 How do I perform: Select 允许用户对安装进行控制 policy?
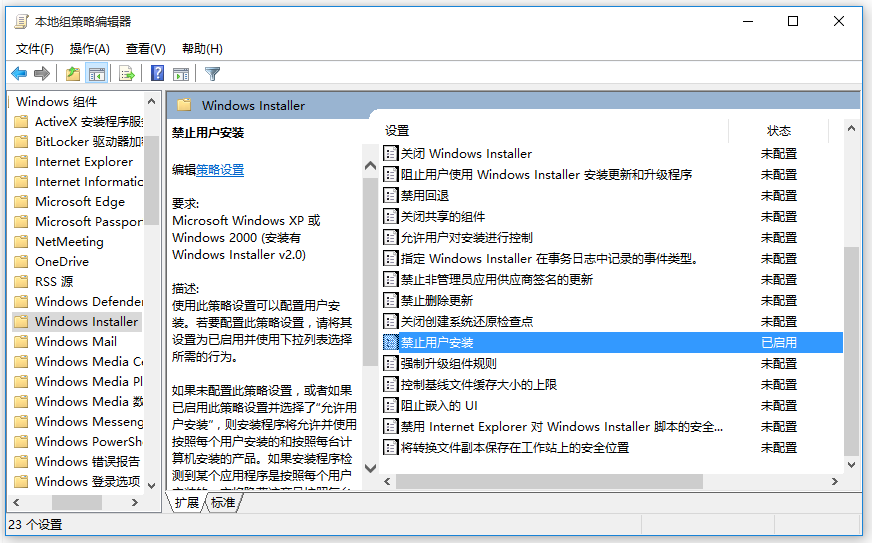pyautogui.click(x=467, y=238)
